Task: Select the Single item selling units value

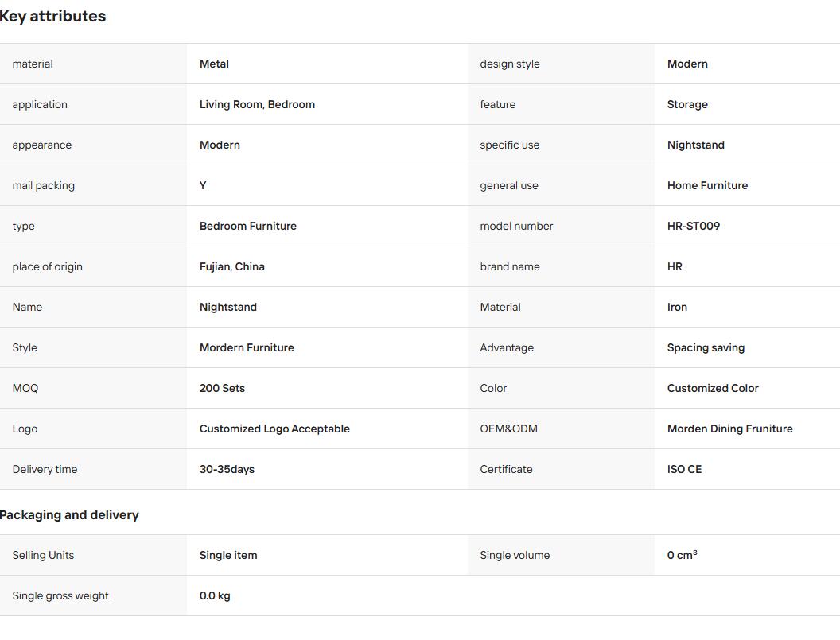Action: (x=228, y=556)
